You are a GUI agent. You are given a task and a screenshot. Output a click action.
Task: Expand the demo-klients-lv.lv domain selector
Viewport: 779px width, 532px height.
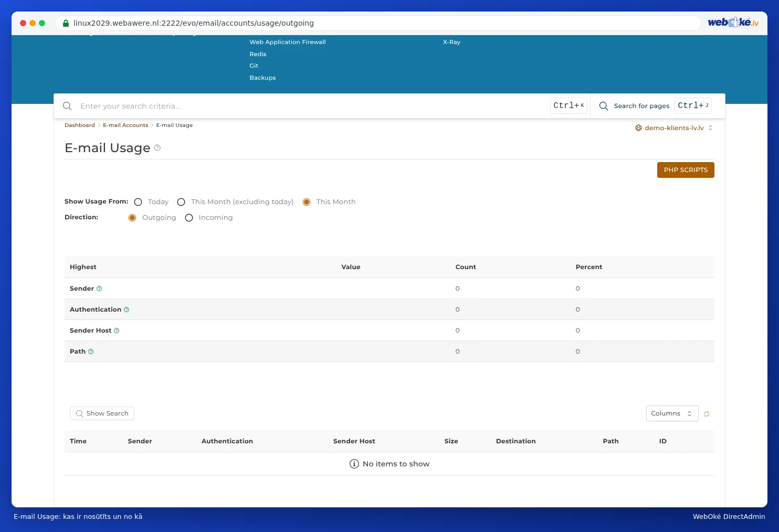(674, 128)
